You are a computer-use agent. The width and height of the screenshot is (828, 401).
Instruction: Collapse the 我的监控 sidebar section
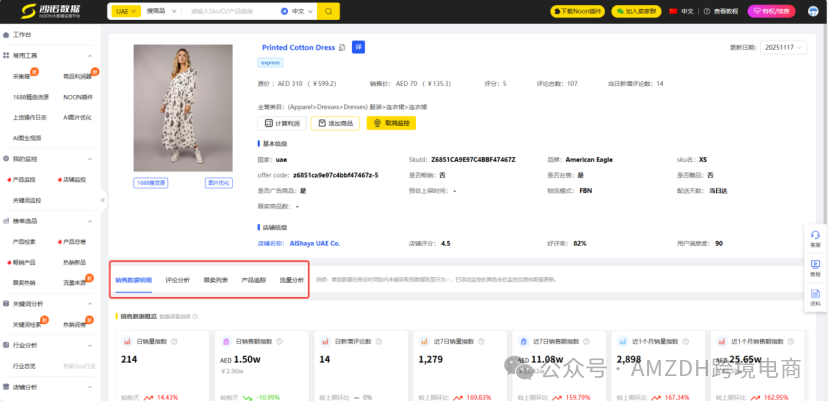[x=91, y=159]
